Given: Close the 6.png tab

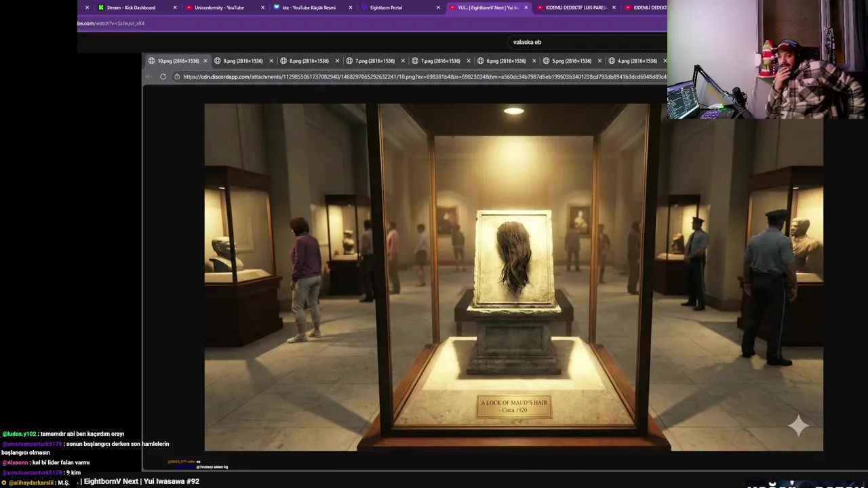Looking at the screenshot, I should coord(534,61).
